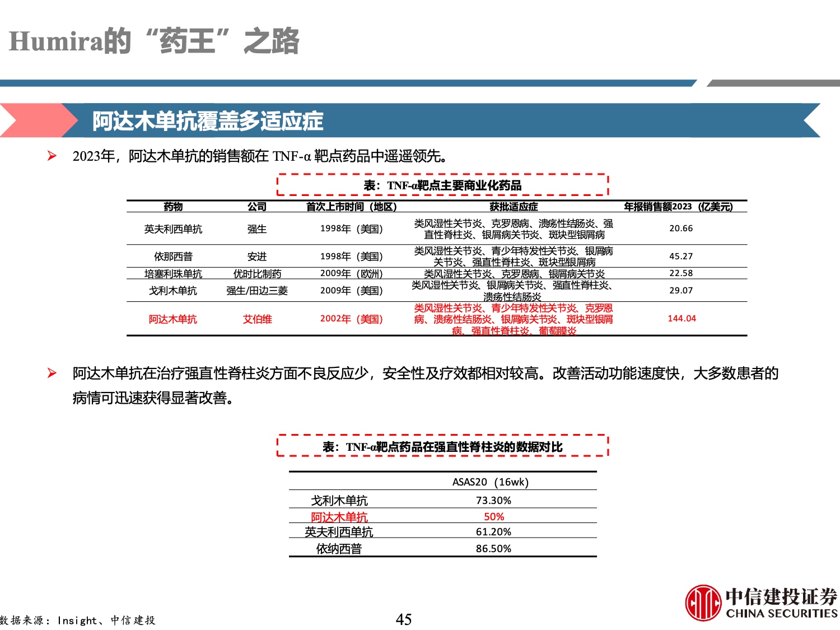Select the dashed box titled TNF-α靶点药品在强直性脊柱炎的数据对比

pyautogui.click(x=442, y=446)
